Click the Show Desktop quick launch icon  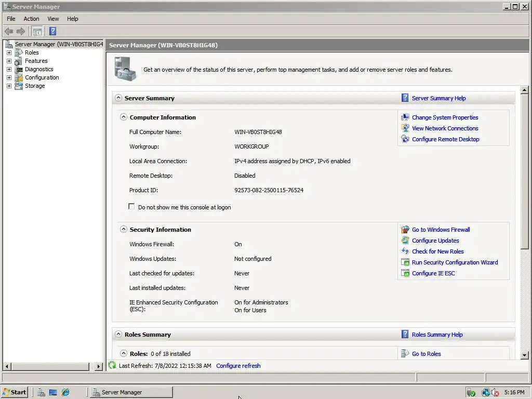click(x=53, y=393)
